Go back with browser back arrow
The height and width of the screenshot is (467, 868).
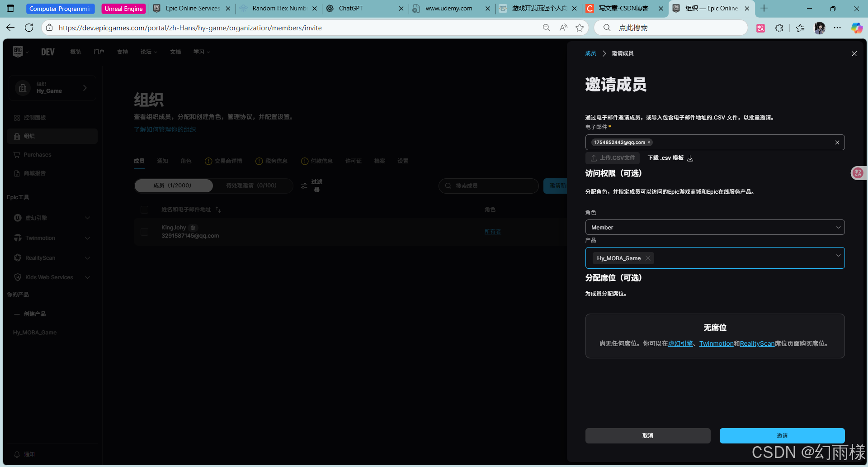point(10,28)
